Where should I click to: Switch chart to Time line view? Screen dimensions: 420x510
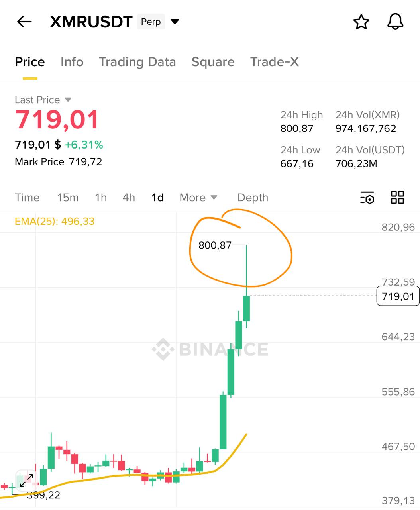tap(27, 198)
